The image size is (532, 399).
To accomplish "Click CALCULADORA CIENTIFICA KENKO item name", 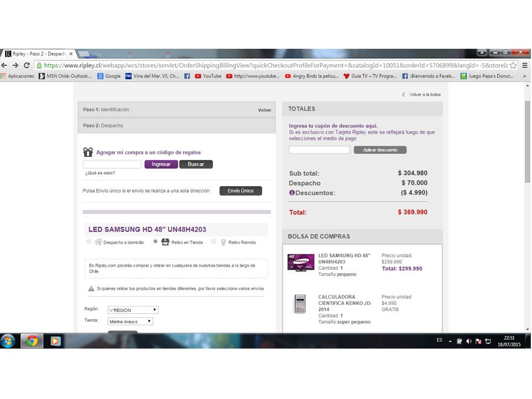I will (x=345, y=303).
